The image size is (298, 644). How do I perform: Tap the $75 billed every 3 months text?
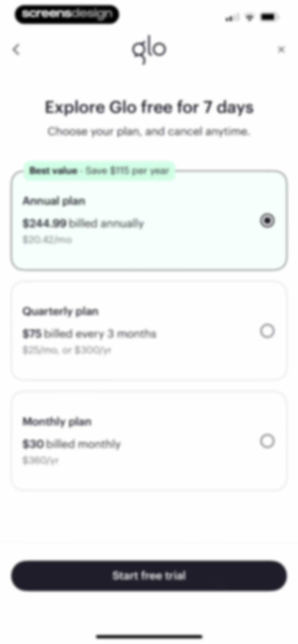pyautogui.click(x=90, y=334)
